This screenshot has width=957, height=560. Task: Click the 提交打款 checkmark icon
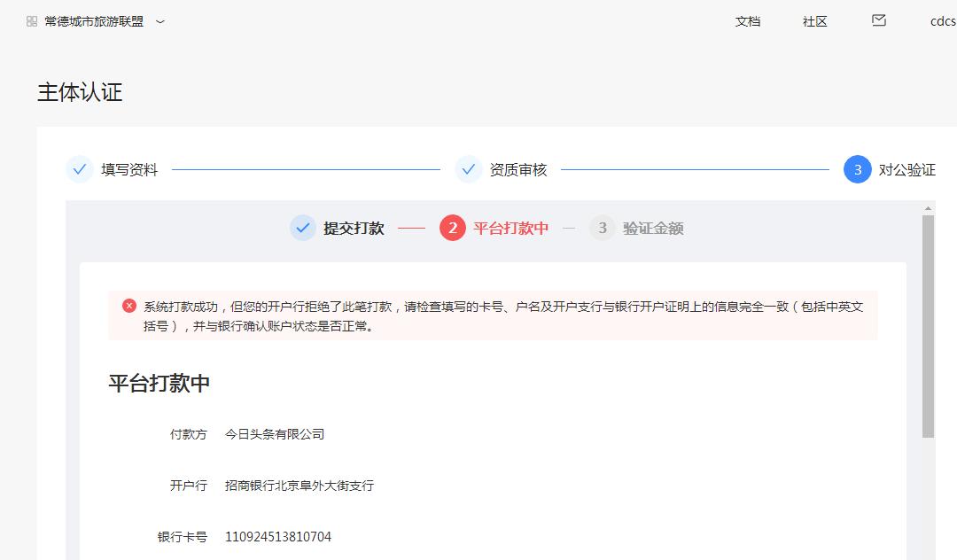303,228
